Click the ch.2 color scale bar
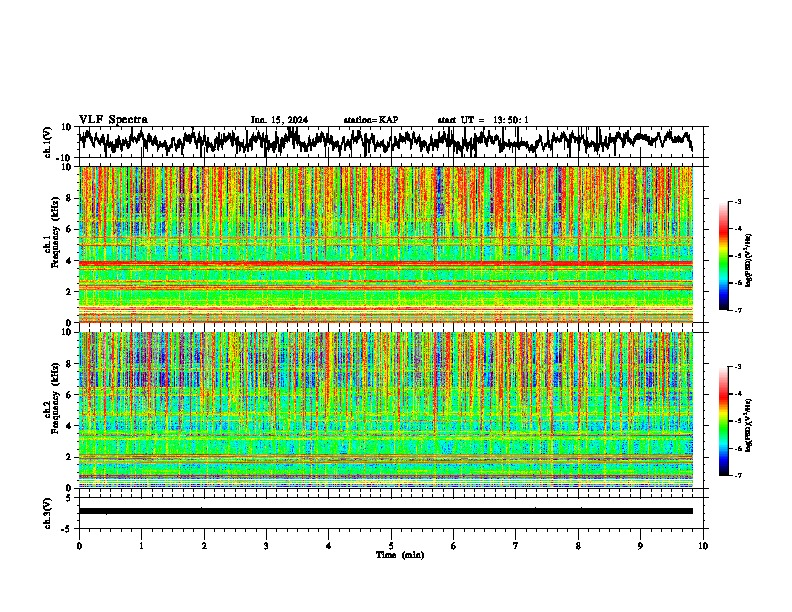 (x=724, y=421)
